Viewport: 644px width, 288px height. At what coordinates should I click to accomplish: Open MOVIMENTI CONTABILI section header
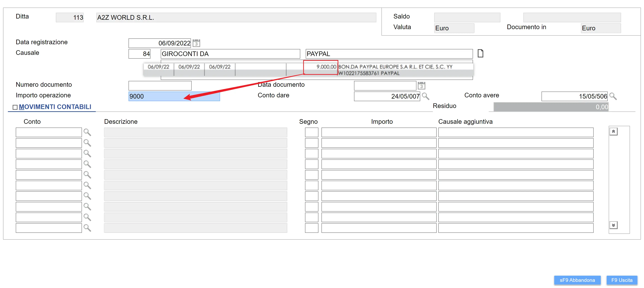pos(55,107)
